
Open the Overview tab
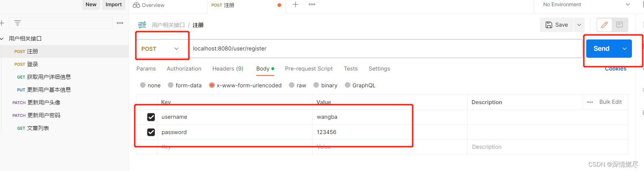point(148,5)
